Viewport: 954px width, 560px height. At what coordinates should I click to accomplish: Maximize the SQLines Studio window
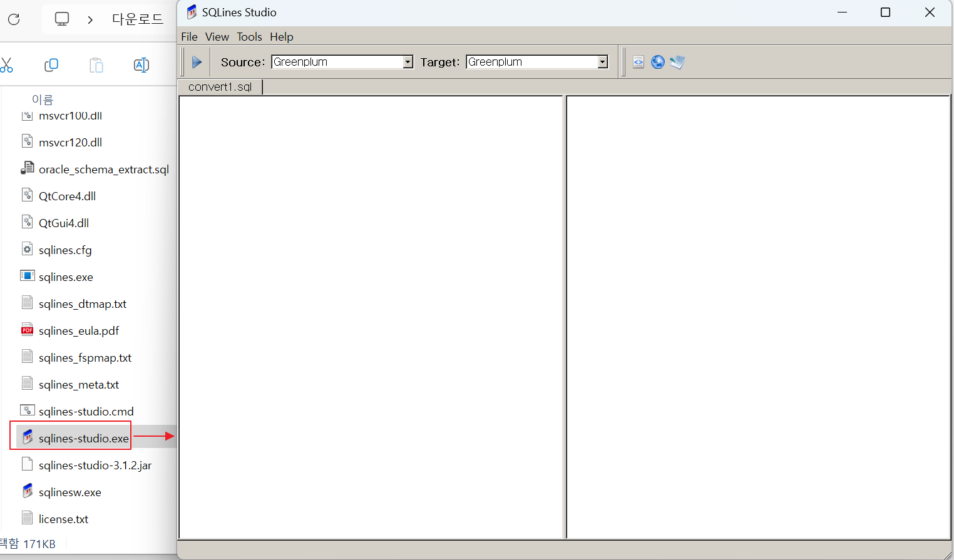tap(885, 12)
